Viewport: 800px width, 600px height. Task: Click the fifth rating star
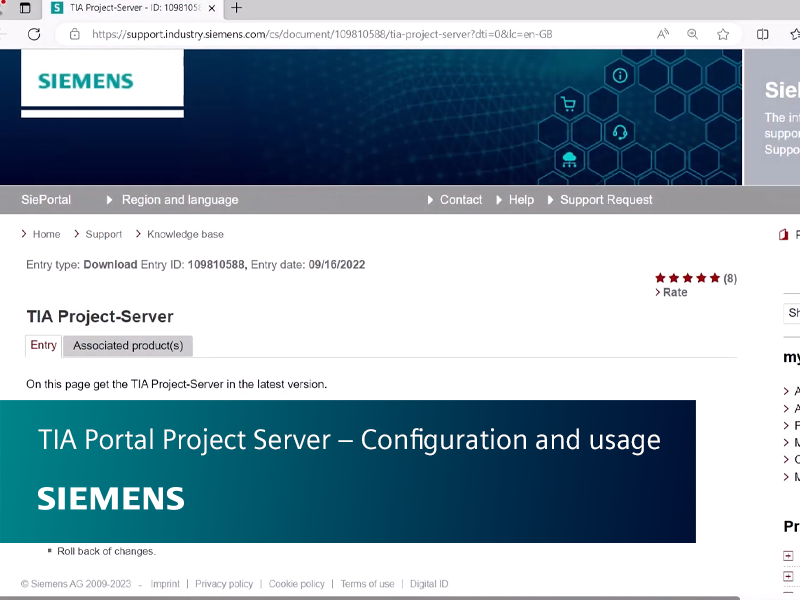(713, 277)
